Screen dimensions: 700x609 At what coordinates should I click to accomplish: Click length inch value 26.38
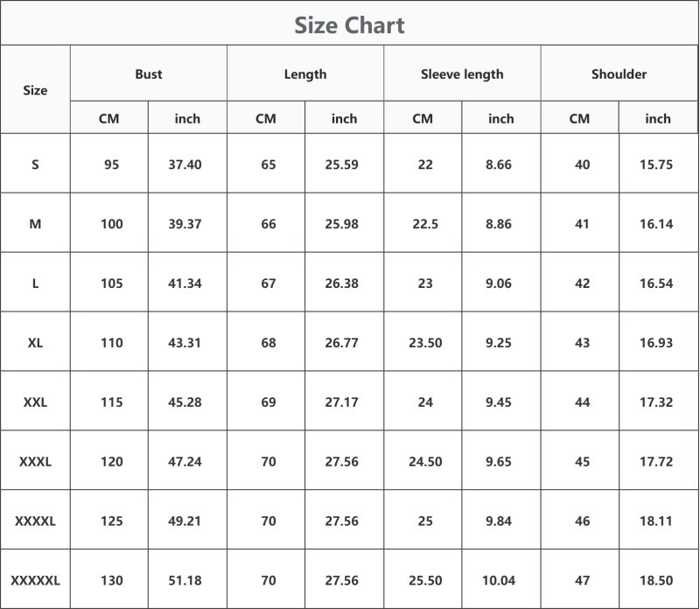[341, 283]
